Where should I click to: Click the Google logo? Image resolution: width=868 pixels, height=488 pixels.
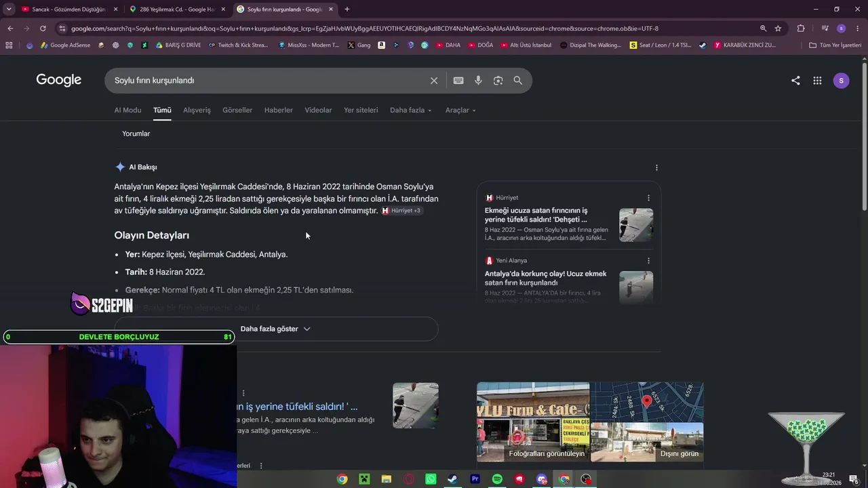pos(59,80)
